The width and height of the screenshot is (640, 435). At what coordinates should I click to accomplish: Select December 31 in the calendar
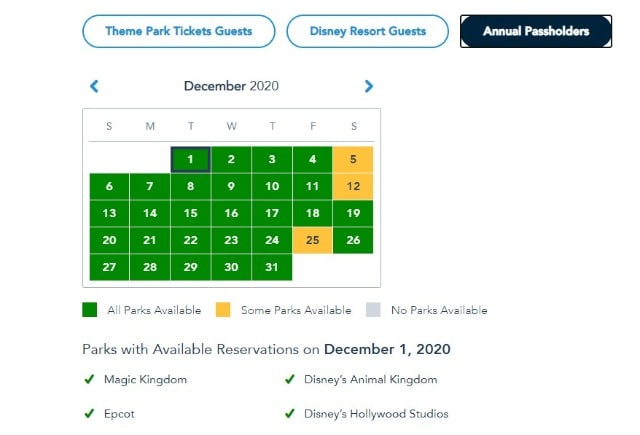[272, 267]
